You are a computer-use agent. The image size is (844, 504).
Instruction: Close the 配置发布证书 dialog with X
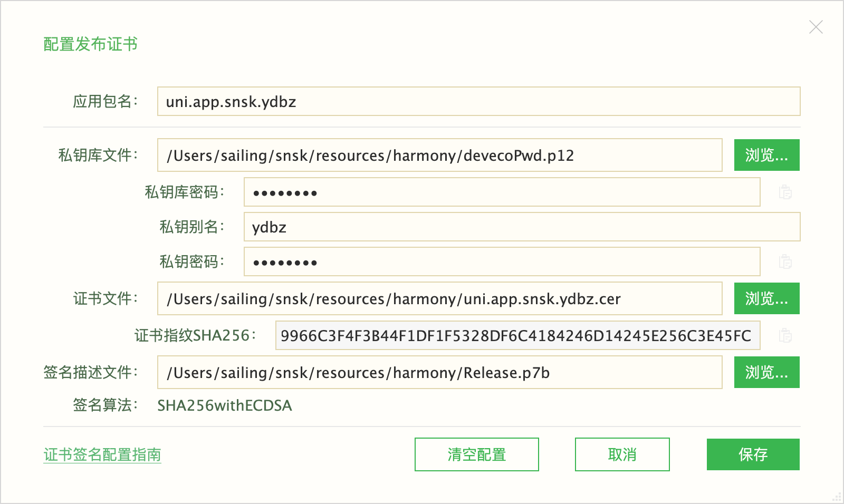coord(816,27)
